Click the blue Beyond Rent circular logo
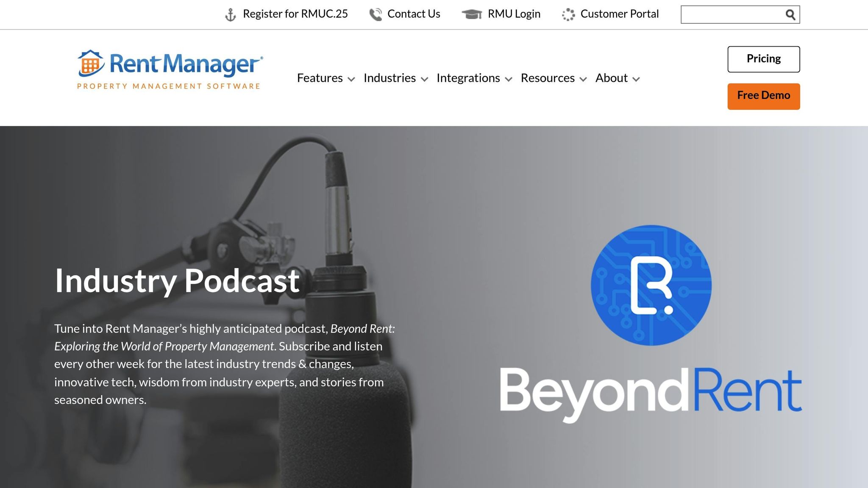 pos(651,285)
